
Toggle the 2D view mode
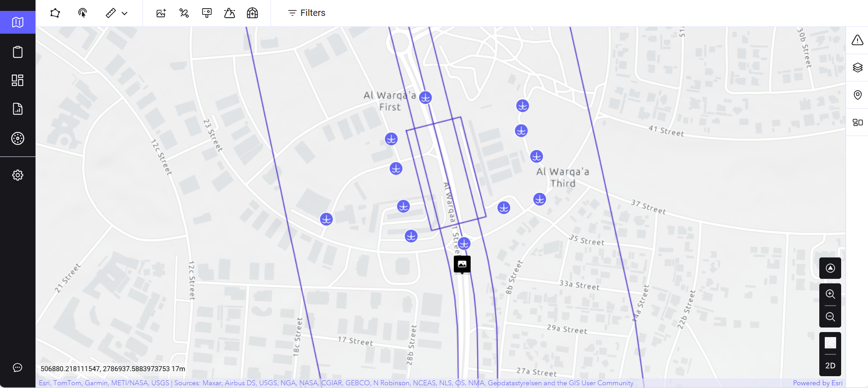click(830, 366)
